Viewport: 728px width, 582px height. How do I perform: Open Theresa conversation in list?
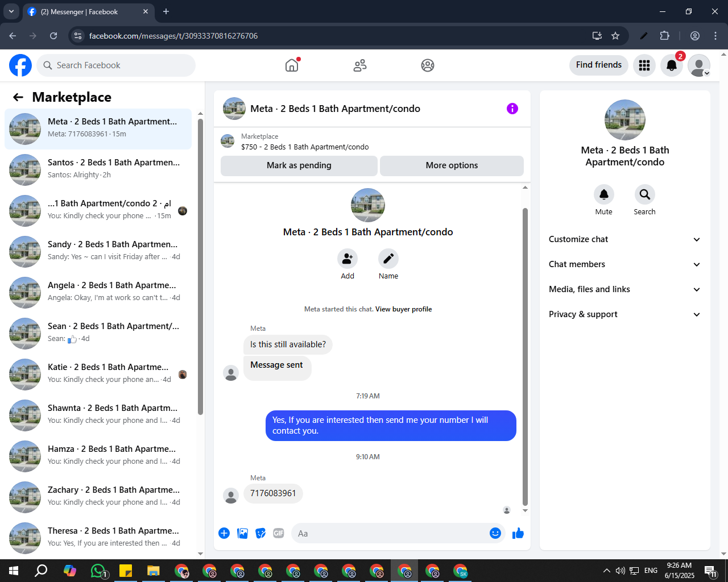pyautogui.click(x=98, y=538)
